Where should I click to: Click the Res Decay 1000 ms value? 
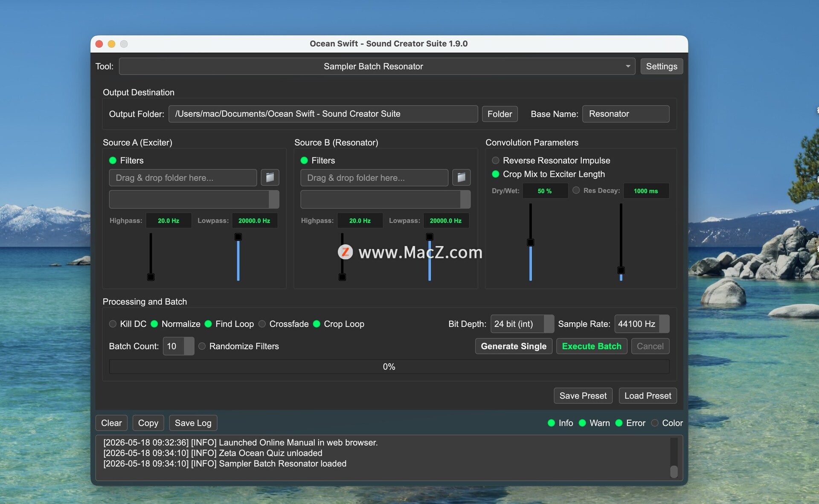[x=646, y=191]
